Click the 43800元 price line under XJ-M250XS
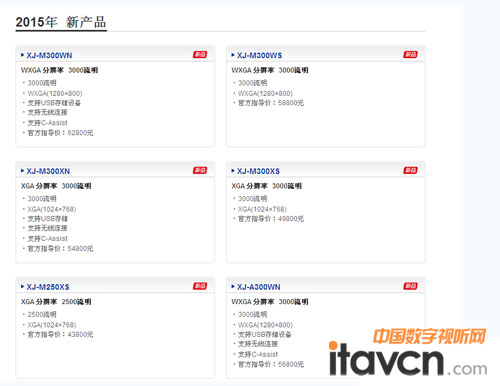This screenshot has width=500, height=386. point(60,335)
